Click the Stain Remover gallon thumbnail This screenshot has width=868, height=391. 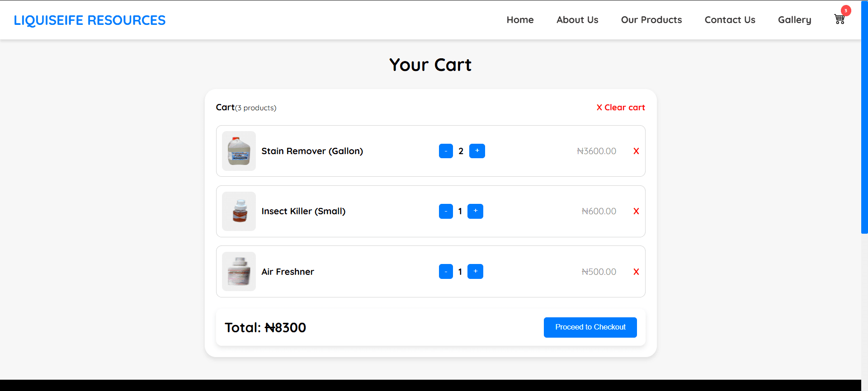(239, 151)
